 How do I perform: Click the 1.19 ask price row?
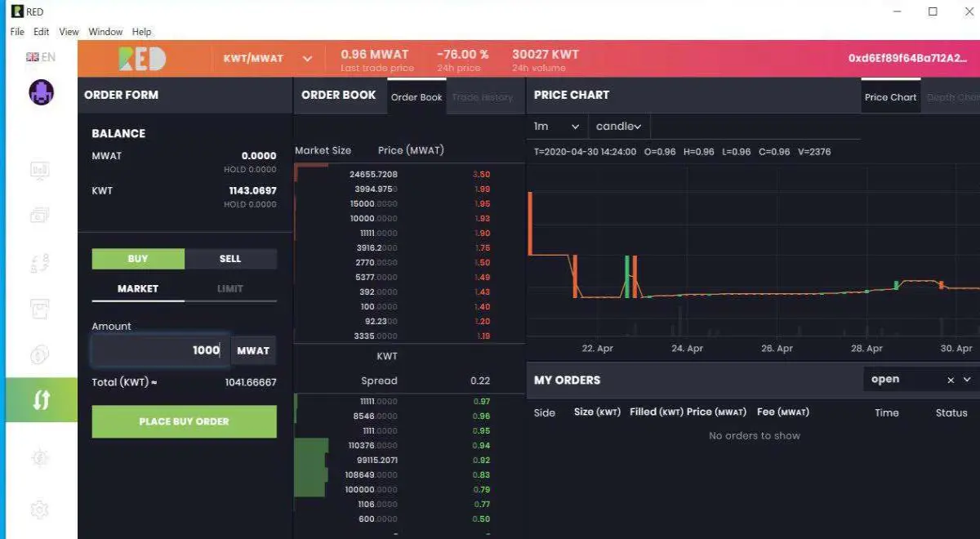[409, 336]
